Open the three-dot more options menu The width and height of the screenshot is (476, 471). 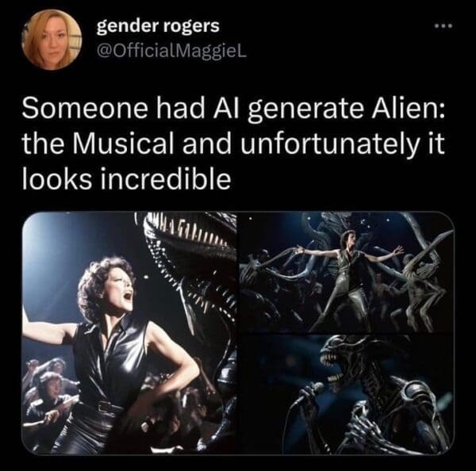click(443, 26)
